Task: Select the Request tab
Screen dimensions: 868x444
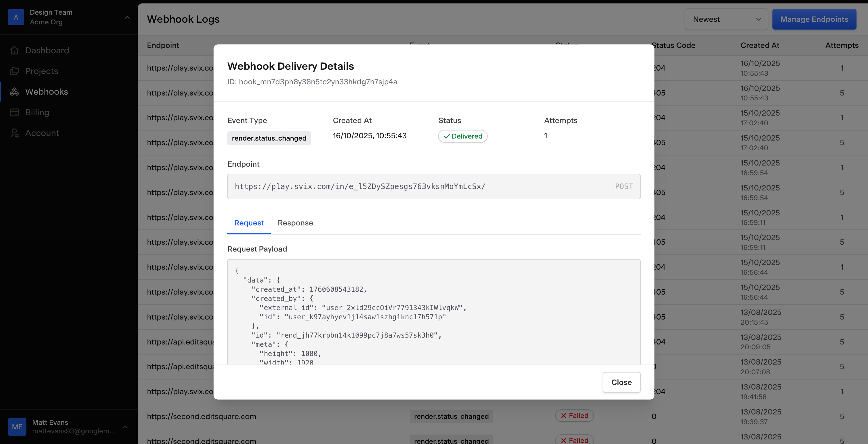Action: tap(249, 223)
